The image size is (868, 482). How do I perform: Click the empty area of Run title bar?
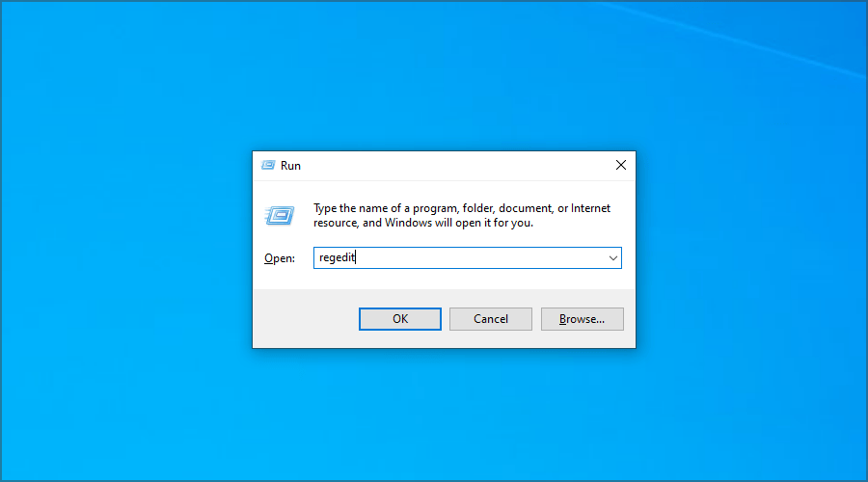[x=453, y=165]
